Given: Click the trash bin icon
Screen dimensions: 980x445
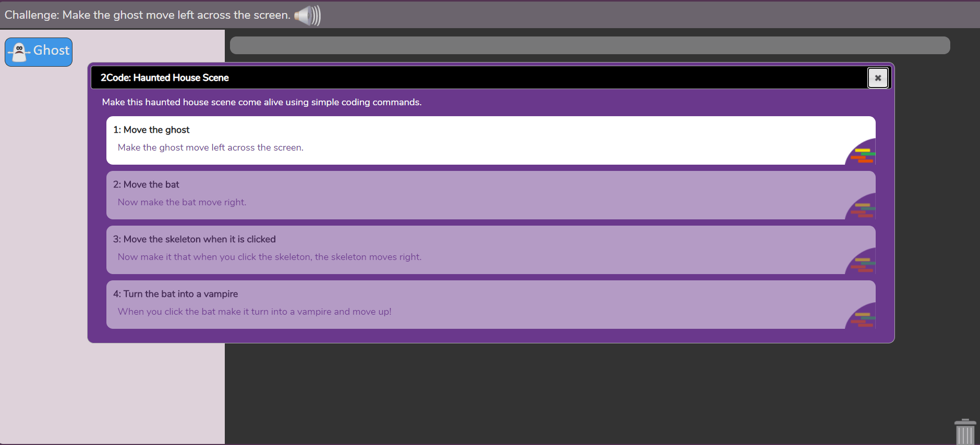Looking at the screenshot, I should [x=965, y=431].
